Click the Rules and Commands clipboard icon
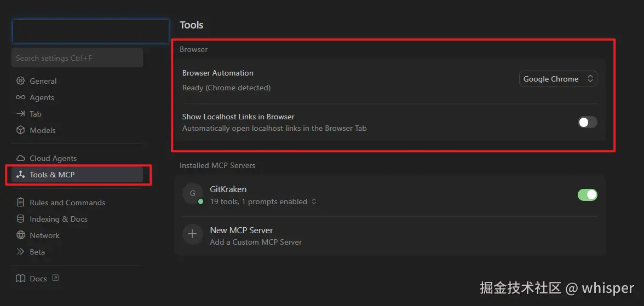 21,203
